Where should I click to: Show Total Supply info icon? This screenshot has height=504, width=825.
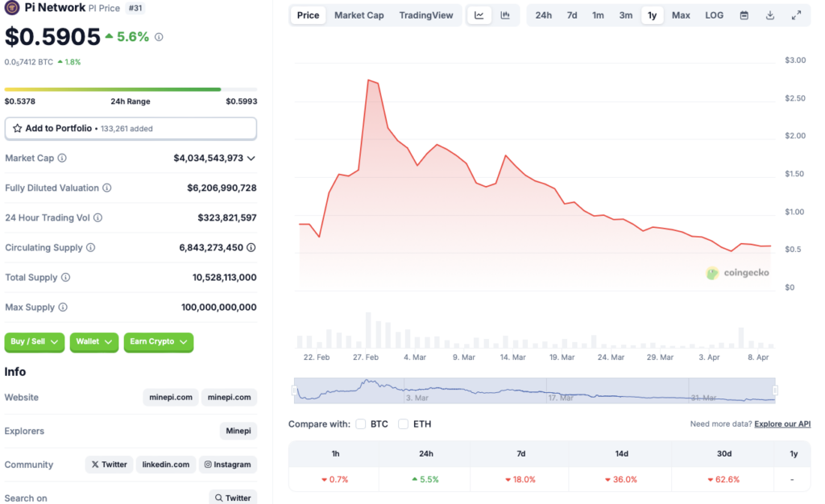pyautogui.click(x=65, y=278)
